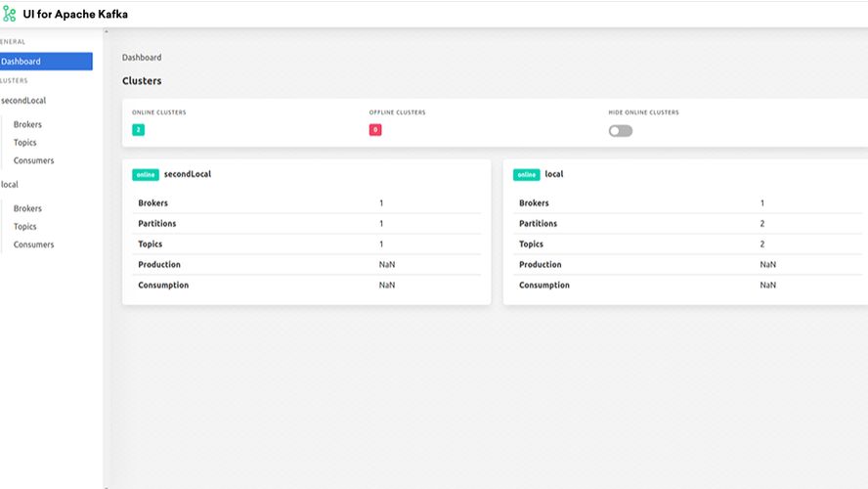Click online status badge on secondLocal card
Image resolution: width=868 pixels, height=489 pixels.
pos(146,175)
